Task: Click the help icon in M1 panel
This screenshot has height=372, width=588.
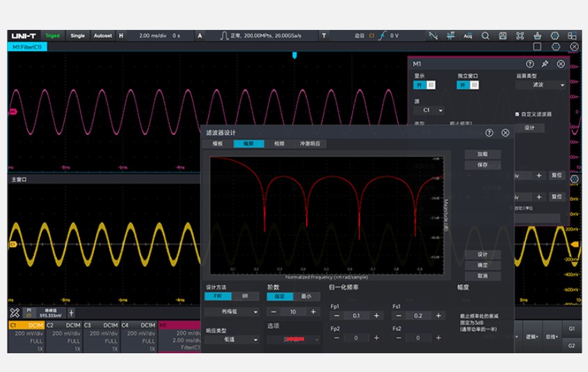Action: click(530, 64)
